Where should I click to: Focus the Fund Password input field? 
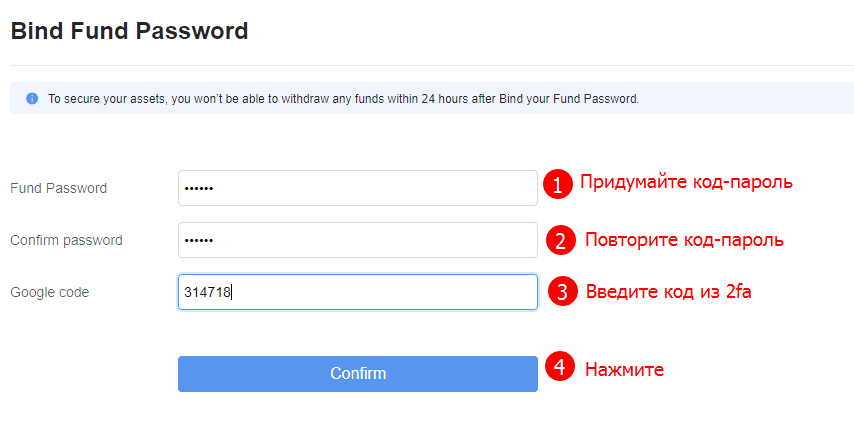357,188
